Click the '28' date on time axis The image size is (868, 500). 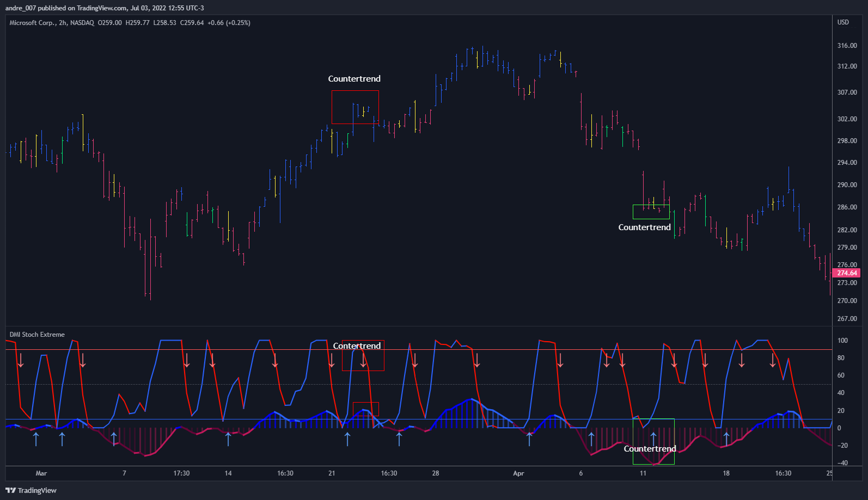point(436,473)
